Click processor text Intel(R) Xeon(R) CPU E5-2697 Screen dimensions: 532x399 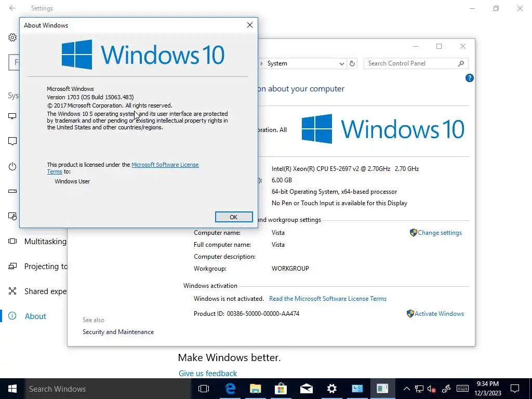[x=345, y=169]
